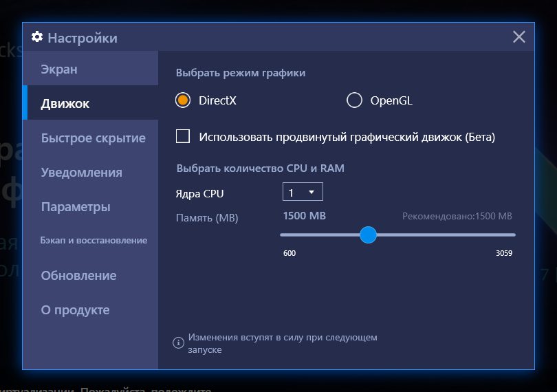Click the CPU cores dropdown arrow

(x=312, y=193)
